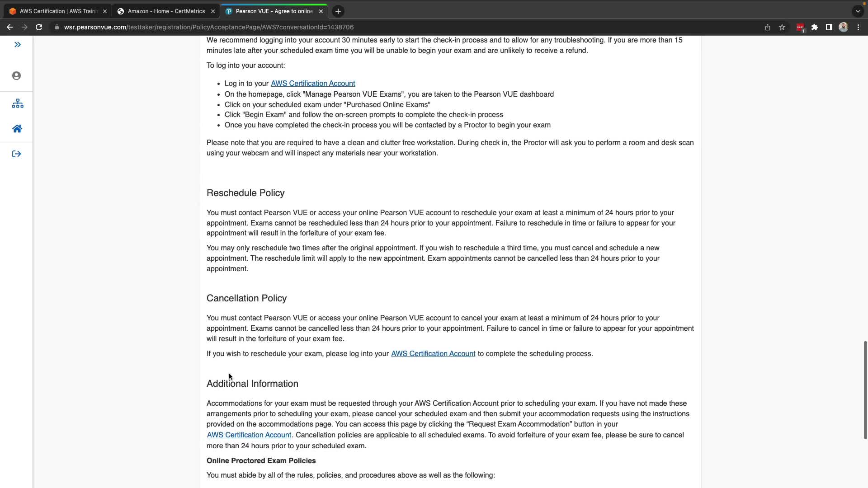Switch to Amazon Home CertMetrics tab
This screenshot has height=488, width=868.
166,11
